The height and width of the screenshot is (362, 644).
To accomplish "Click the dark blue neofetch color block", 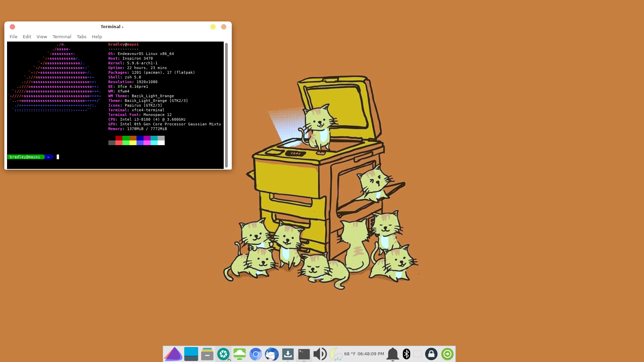I will [140, 138].
